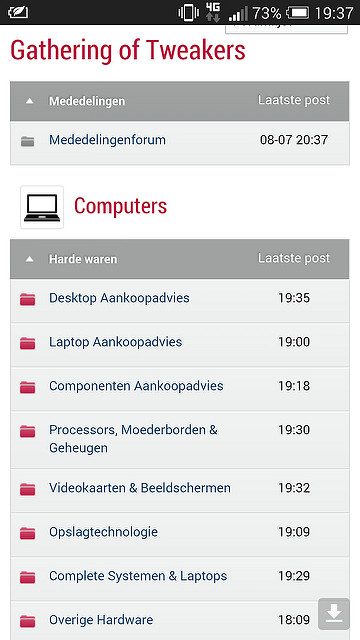Click the Laatste post header in Harde waren
Viewport: 360px width, 640px height.
(294, 258)
